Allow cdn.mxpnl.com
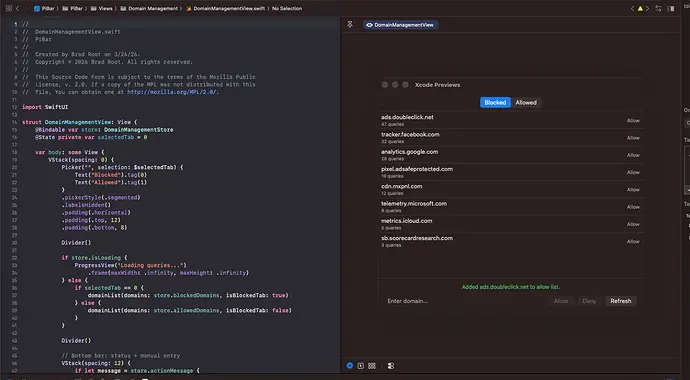This screenshot has height=380, width=690. (633, 190)
